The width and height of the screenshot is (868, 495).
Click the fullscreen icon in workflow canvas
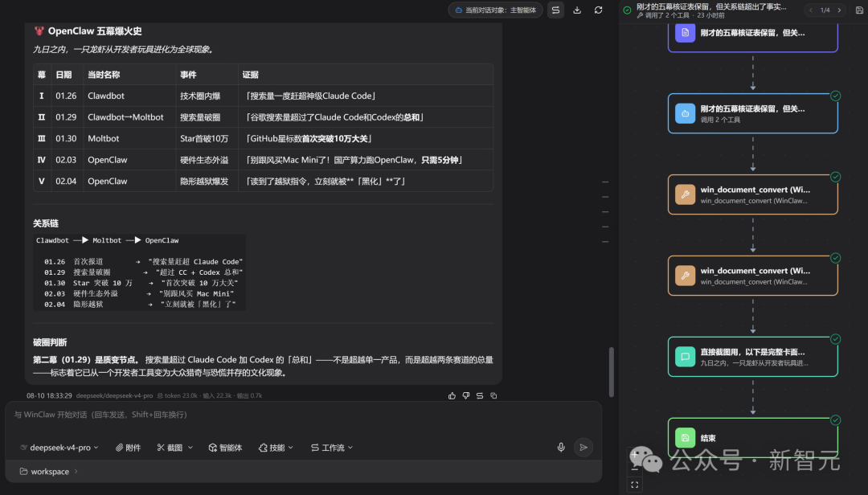pos(634,485)
